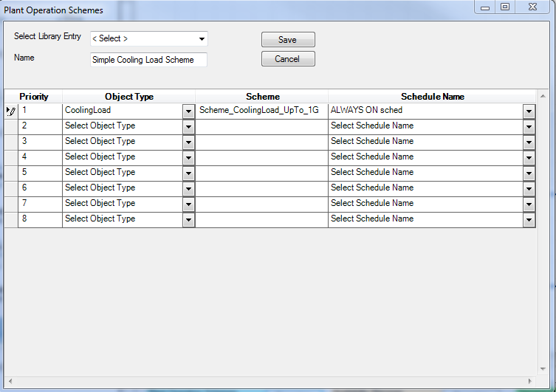The image size is (556, 392).
Task: Click the horizontal scrollbar left arrow
Action: (x=11, y=381)
